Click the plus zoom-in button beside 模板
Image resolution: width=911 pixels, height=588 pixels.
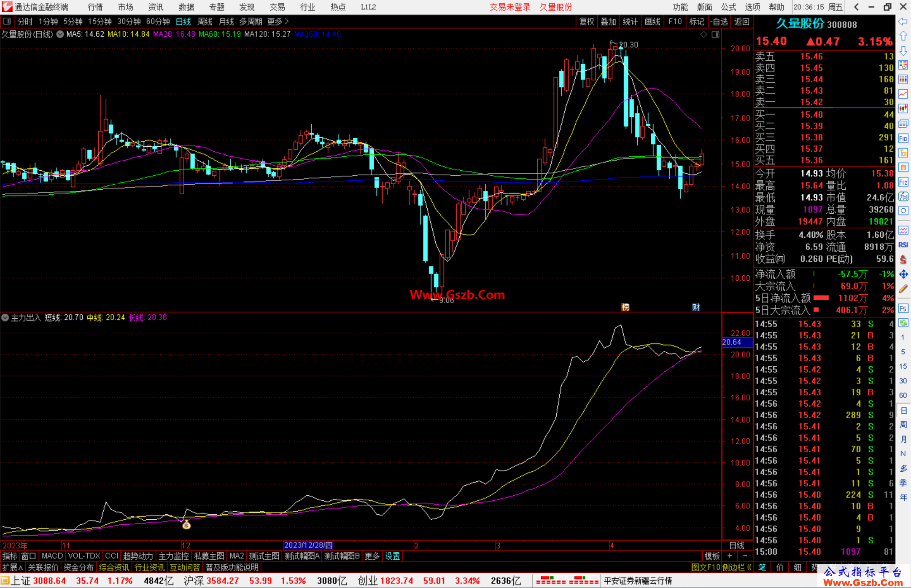(730, 556)
